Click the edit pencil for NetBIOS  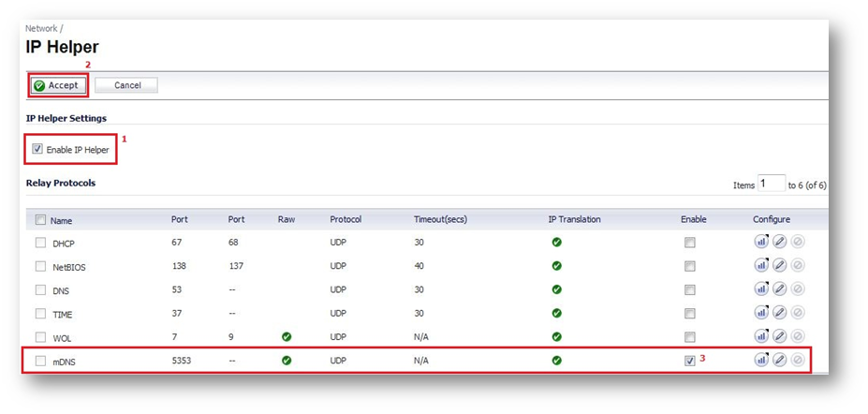pos(779,265)
